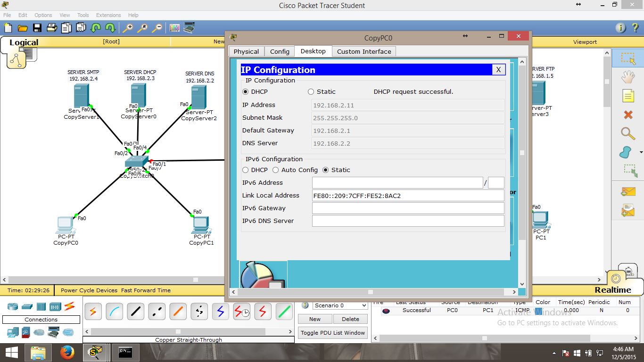
Task: Choose the Place Note tool
Action: pyautogui.click(x=628, y=96)
